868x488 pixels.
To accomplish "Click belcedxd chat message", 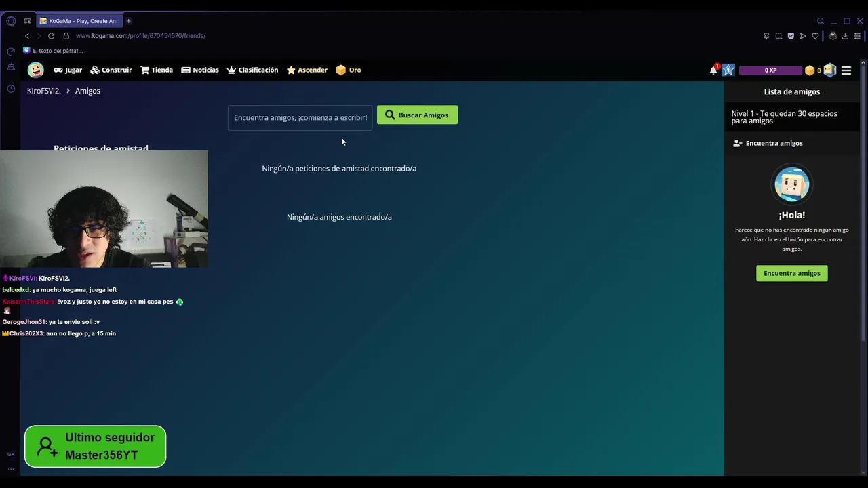I will 60,290.
